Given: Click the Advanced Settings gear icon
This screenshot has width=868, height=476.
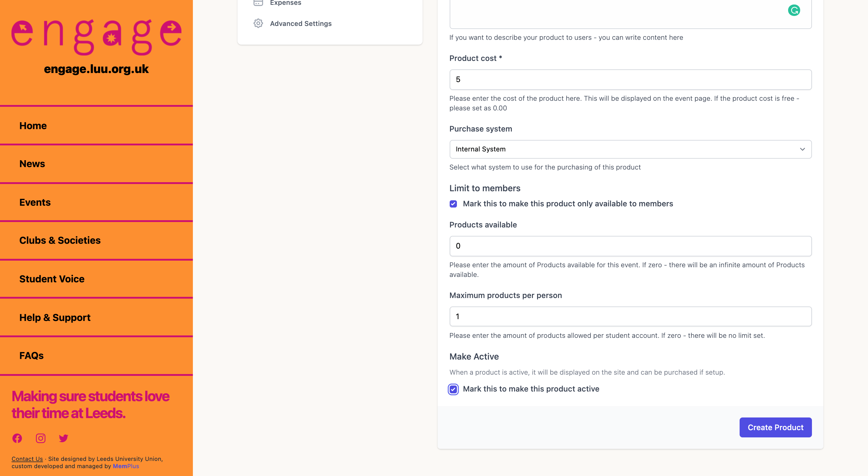Looking at the screenshot, I should pyautogui.click(x=258, y=23).
